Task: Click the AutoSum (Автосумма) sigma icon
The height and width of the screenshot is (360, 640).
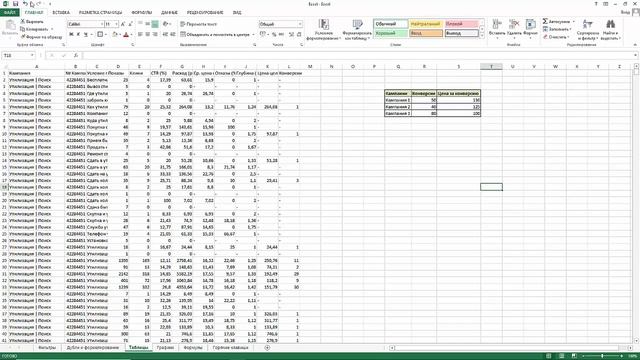Action: coord(545,21)
